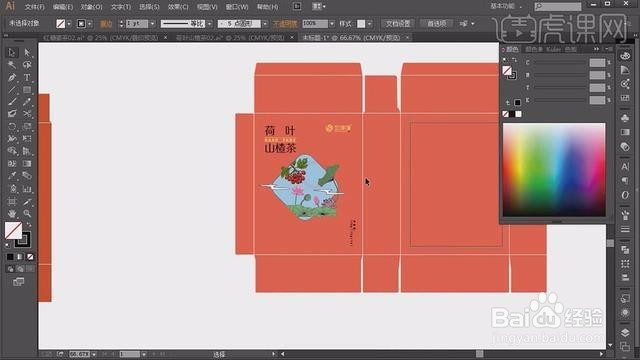Open the brush definition dropdown
The width and height of the screenshot is (640, 360).
click(265, 24)
